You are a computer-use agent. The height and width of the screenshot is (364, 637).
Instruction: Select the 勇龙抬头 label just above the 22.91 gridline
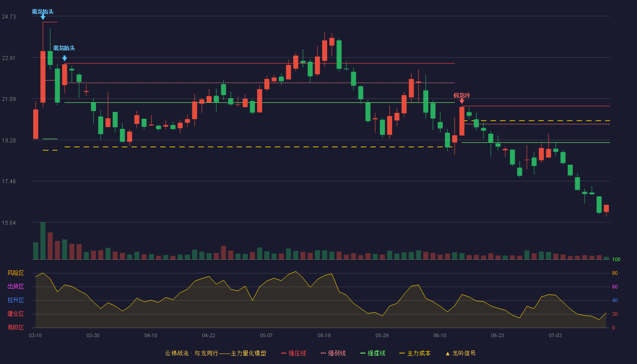64,48
